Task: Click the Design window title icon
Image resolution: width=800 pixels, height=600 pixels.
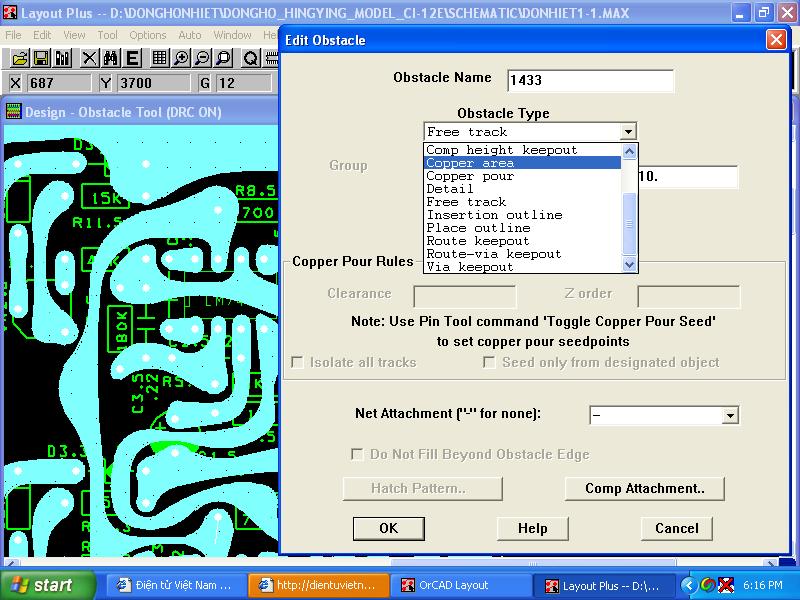Action: 13,111
